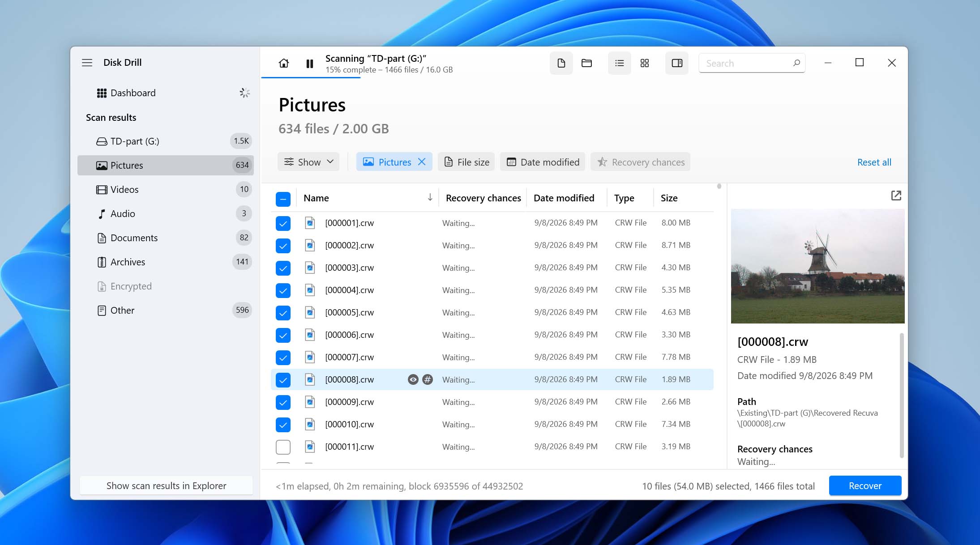This screenshot has height=545, width=980.
Task: Uncheck the [000003].crw checkbox
Action: 283,268
